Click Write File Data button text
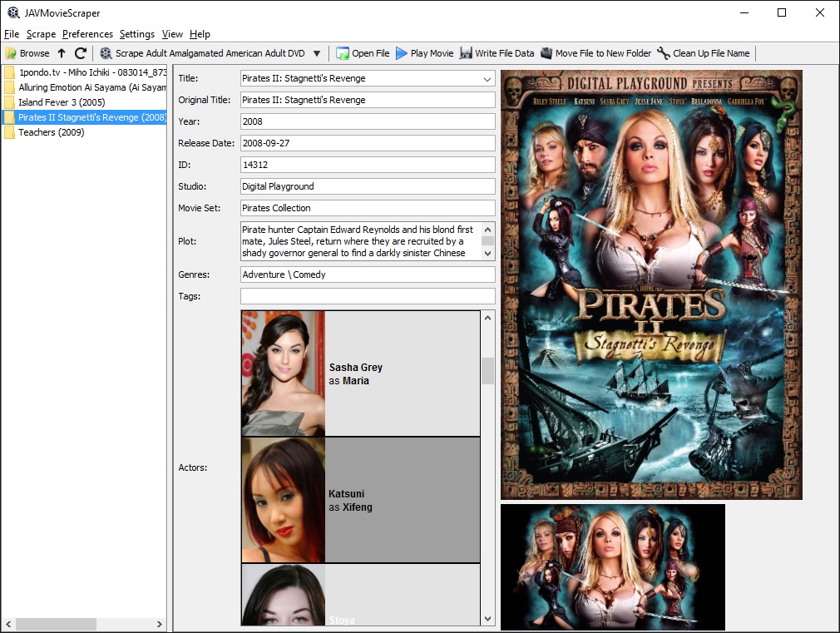840x633 pixels. 505,53
